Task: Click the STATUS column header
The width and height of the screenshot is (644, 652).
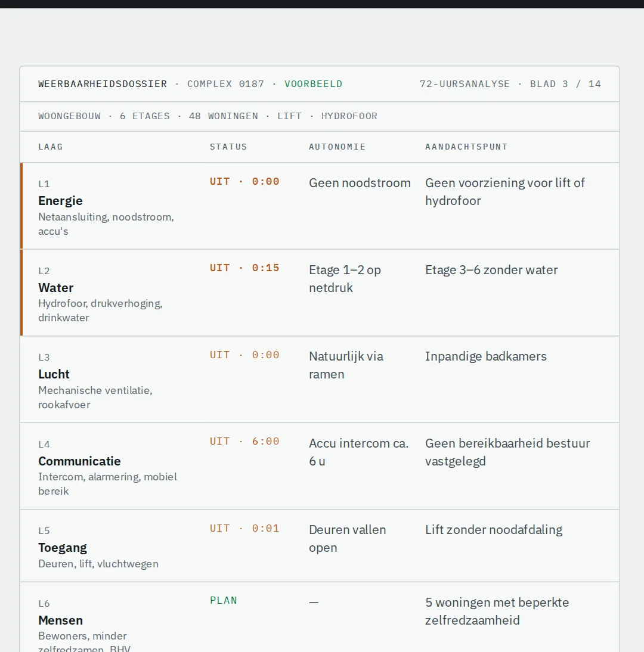Action: (x=228, y=147)
